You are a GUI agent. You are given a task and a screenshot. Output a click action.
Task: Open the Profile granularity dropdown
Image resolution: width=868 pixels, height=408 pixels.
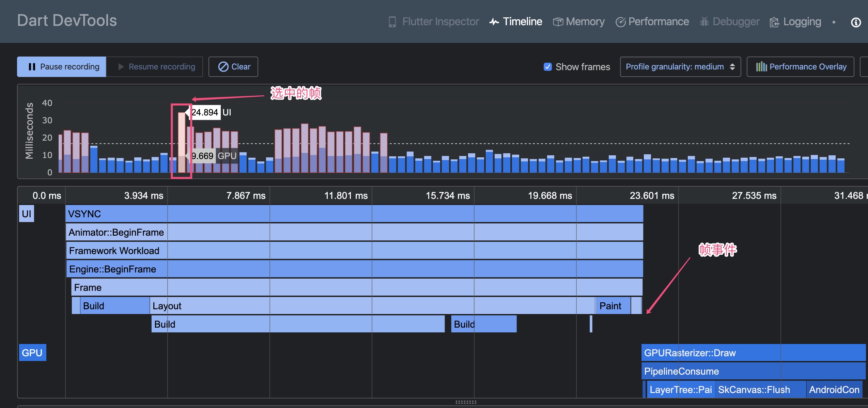click(x=680, y=67)
